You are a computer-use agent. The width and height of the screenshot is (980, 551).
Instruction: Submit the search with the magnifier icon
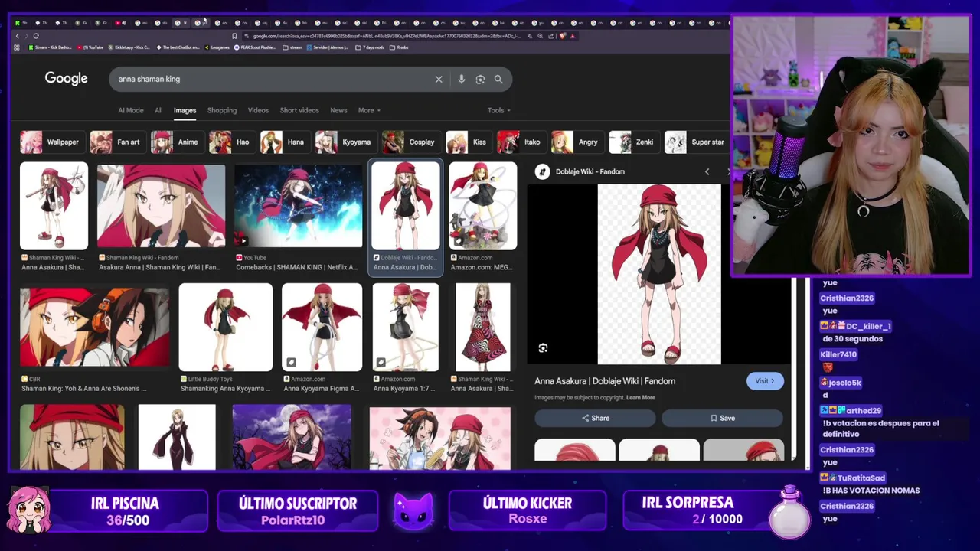pyautogui.click(x=498, y=79)
